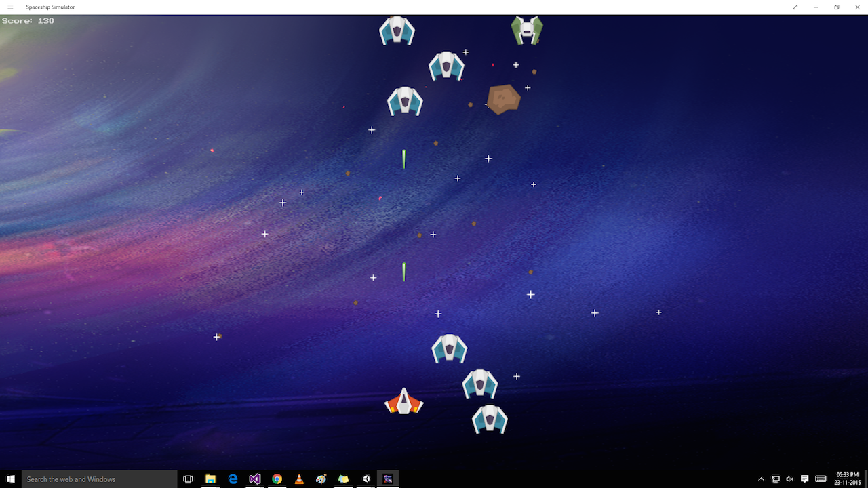The height and width of the screenshot is (488, 868).
Task: Click the orange player spaceship
Action: click(404, 401)
